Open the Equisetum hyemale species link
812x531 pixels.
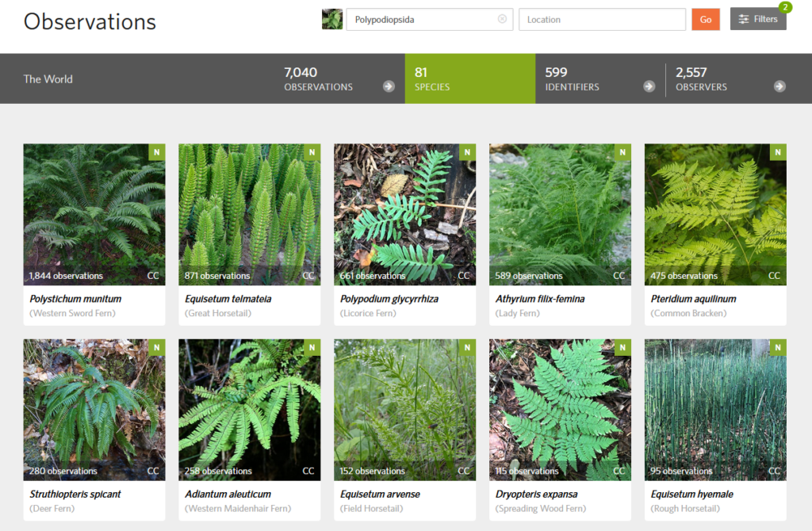point(691,495)
